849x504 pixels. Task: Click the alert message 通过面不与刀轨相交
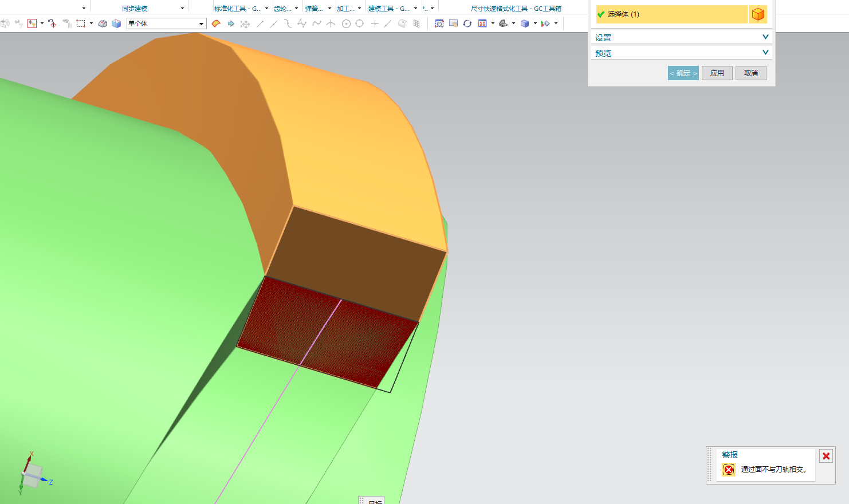click(773, 470)
